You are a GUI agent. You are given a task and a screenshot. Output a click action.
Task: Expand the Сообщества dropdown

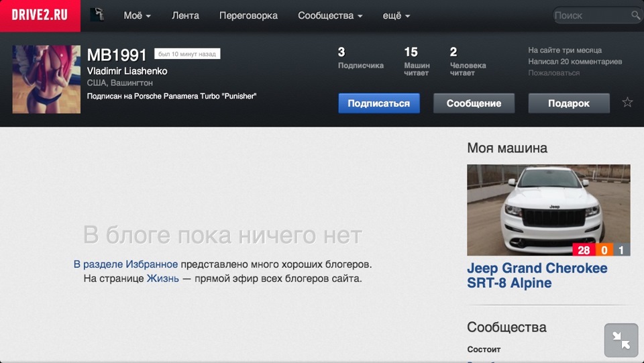330,15
